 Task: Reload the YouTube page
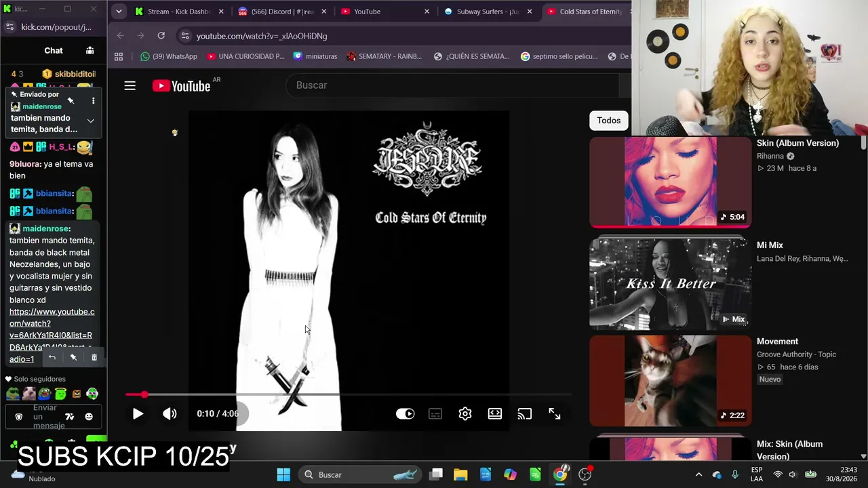click(x=161, y=36)
